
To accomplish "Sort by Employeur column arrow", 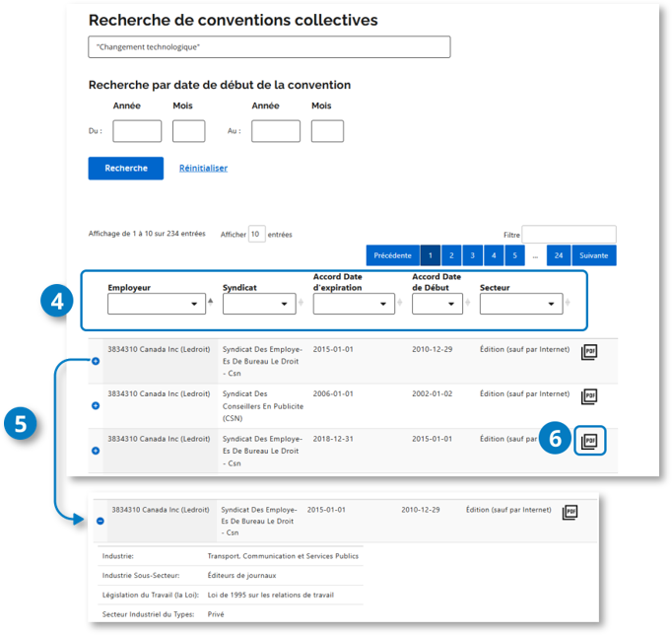I will click(x=211, y=302).
